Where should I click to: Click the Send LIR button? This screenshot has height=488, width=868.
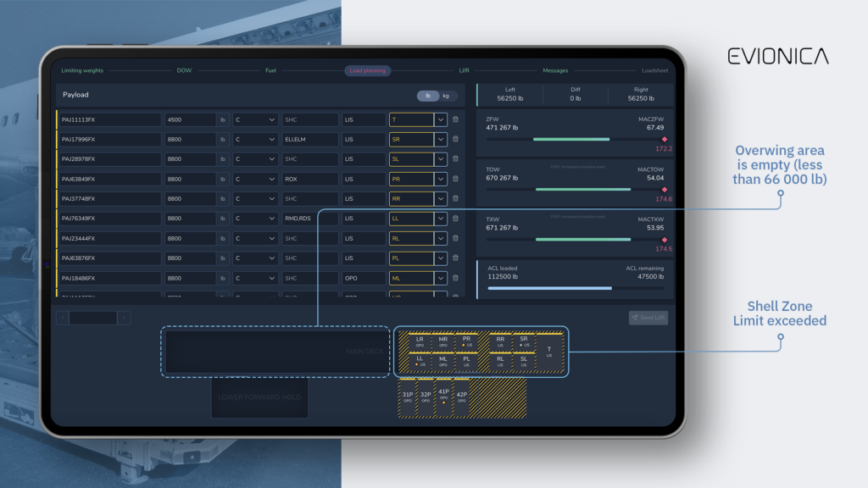(648, 318)
